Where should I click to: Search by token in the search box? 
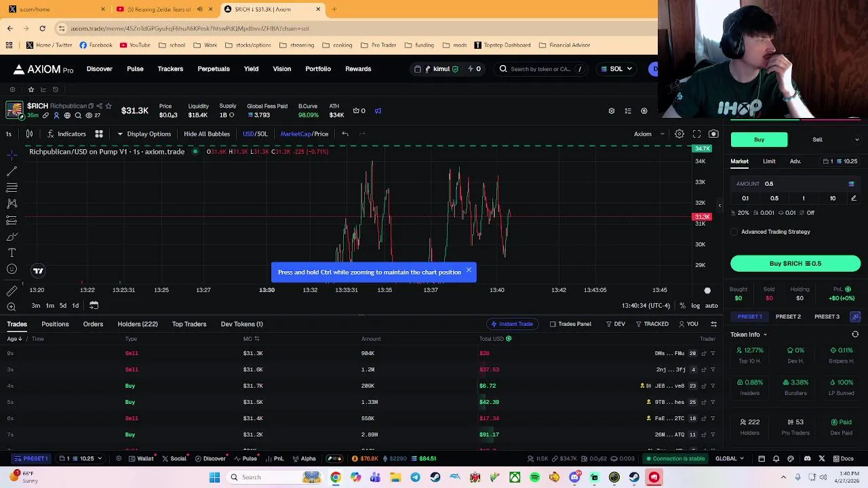pos(542,68)
